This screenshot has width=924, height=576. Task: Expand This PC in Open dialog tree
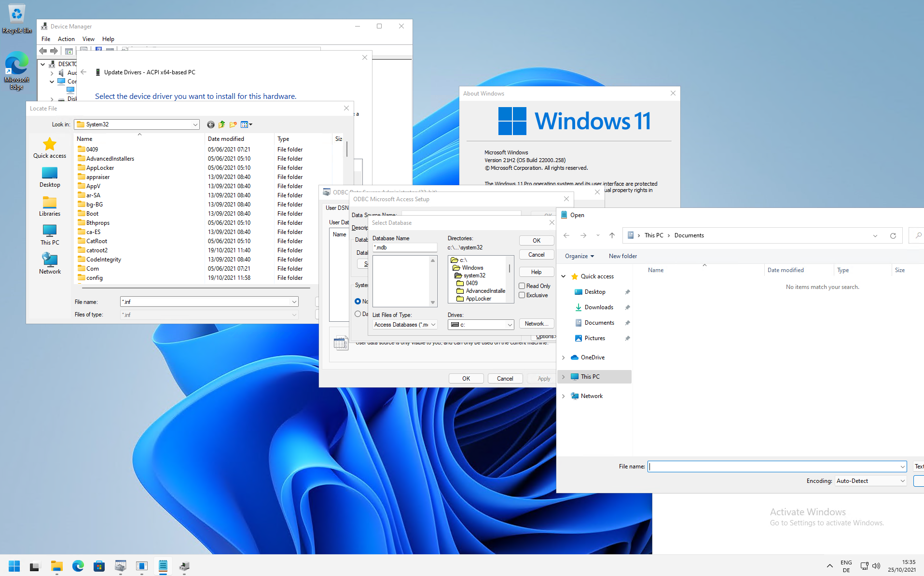coord(563,377)
